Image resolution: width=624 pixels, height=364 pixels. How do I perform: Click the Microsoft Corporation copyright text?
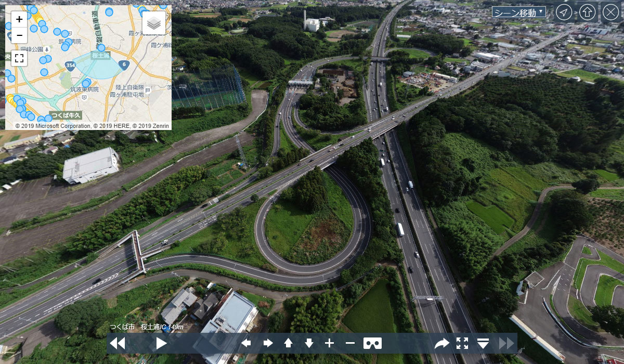click(53, 126)
